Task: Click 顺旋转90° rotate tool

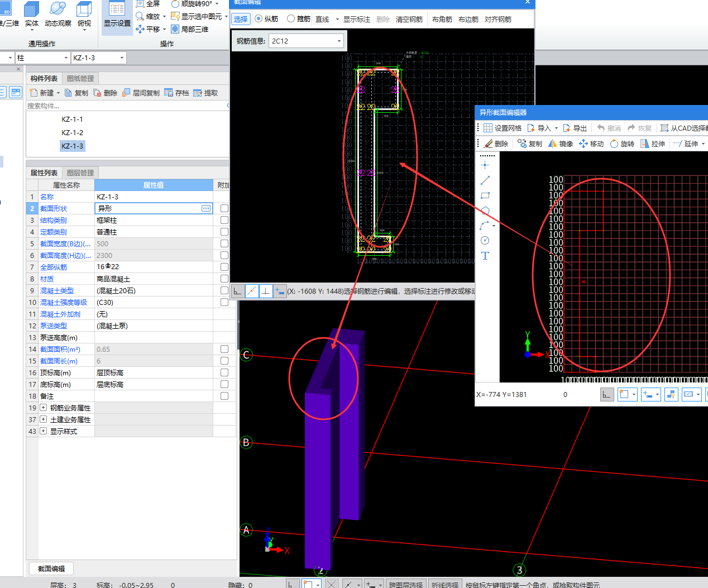Action: tap(192, 4)
